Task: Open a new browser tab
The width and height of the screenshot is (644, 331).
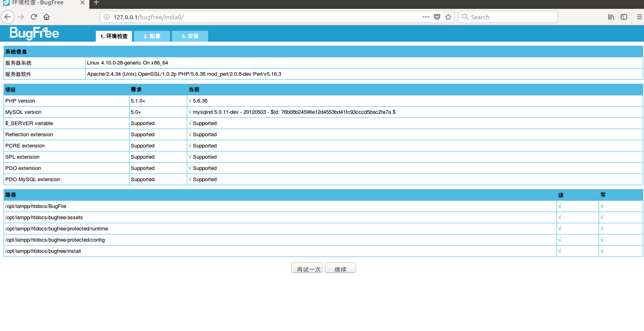Action: pos(96,3)
